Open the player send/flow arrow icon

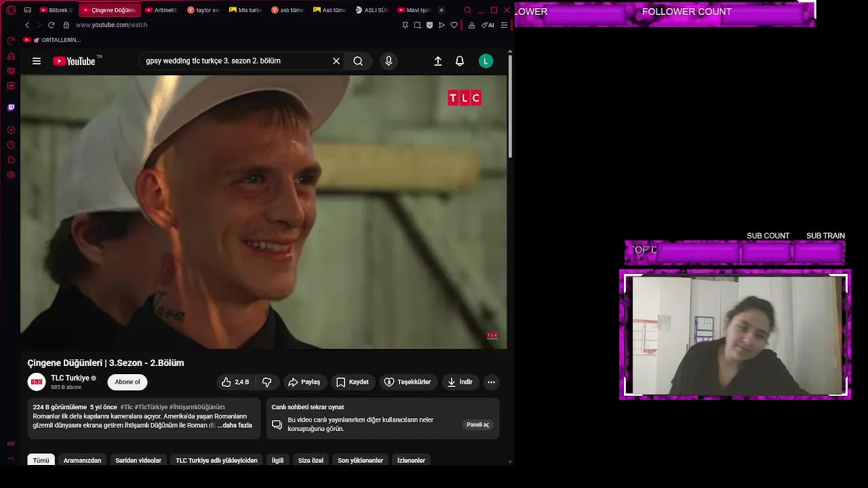point(441,25)
